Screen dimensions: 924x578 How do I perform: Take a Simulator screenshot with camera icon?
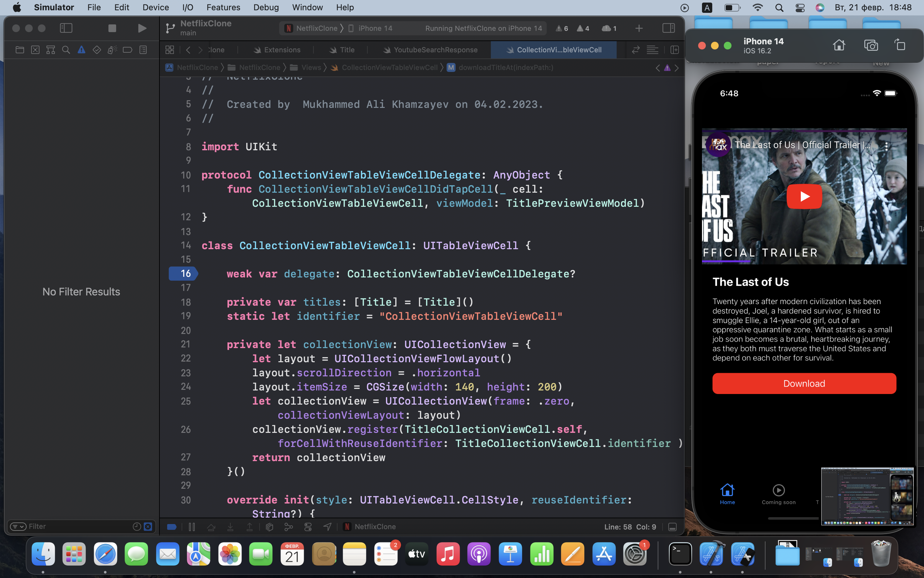(x=871, y=45)
